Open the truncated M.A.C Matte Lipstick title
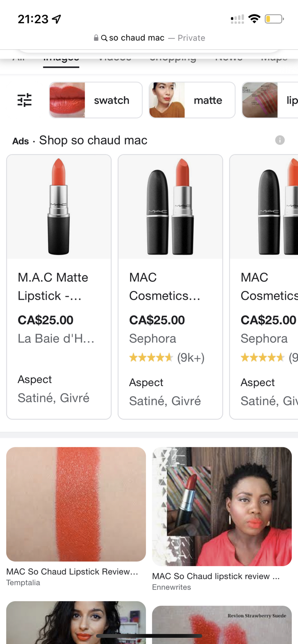Image resolution: width=298 pixels, height=644 pixels. (53, 286)
